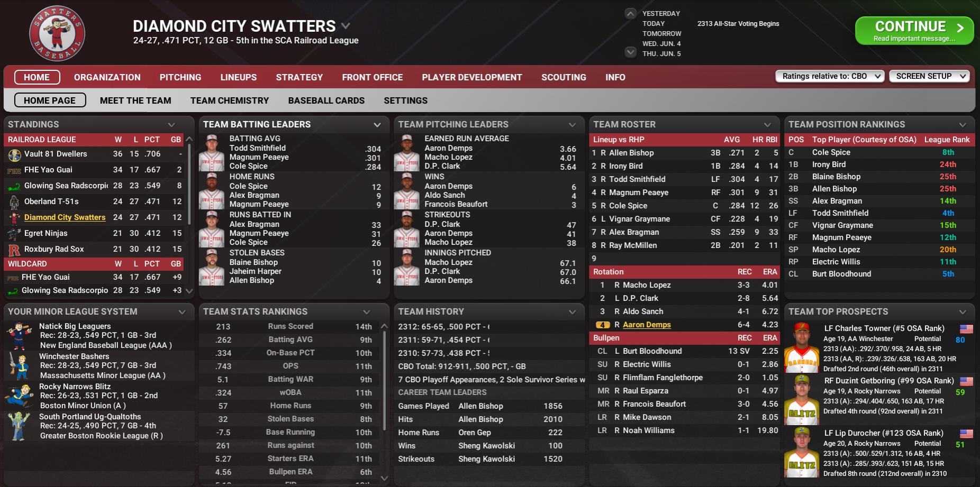
Task: Click the Roxbury Rad Sox logo icon
Action: 14,250
